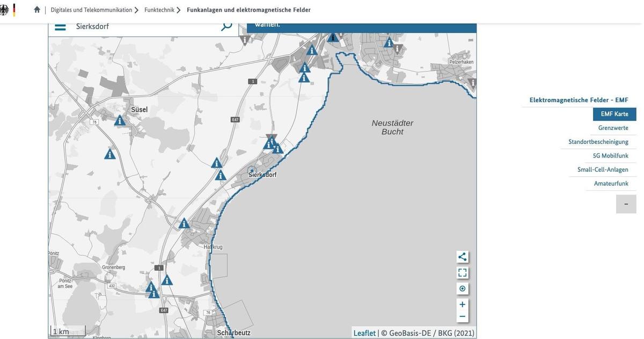Select antenna site marker near Süsel
This screenshot has height=339, width=644.
click(x=120, y=120)
